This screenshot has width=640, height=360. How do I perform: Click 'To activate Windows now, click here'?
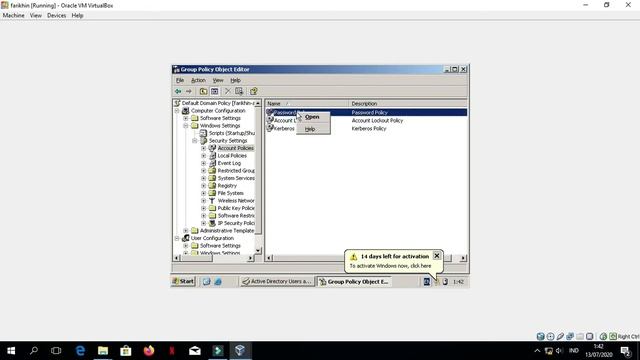(390, 266)
